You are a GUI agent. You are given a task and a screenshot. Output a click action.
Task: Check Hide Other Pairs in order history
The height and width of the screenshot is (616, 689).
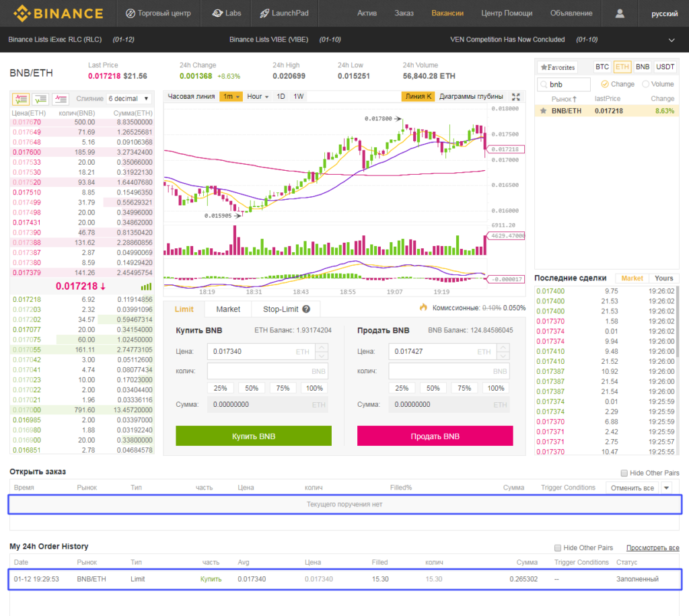tap(558, 547)
